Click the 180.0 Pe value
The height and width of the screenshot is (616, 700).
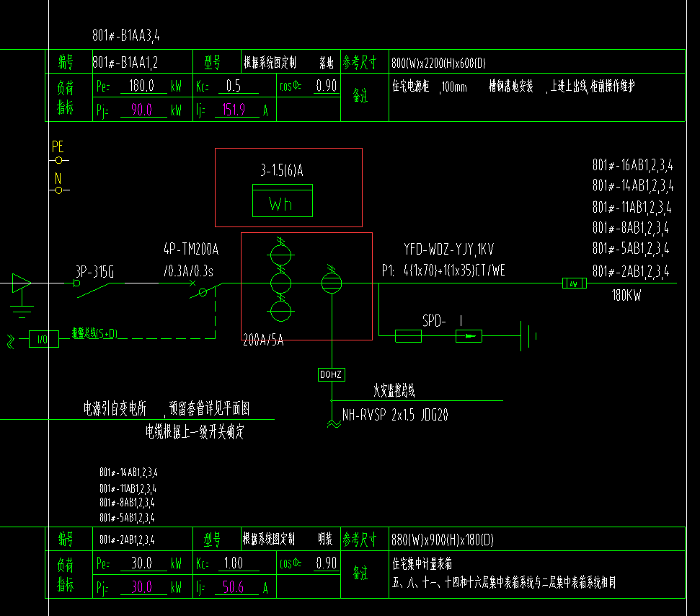pyautogui.click(x=141, y=86)
